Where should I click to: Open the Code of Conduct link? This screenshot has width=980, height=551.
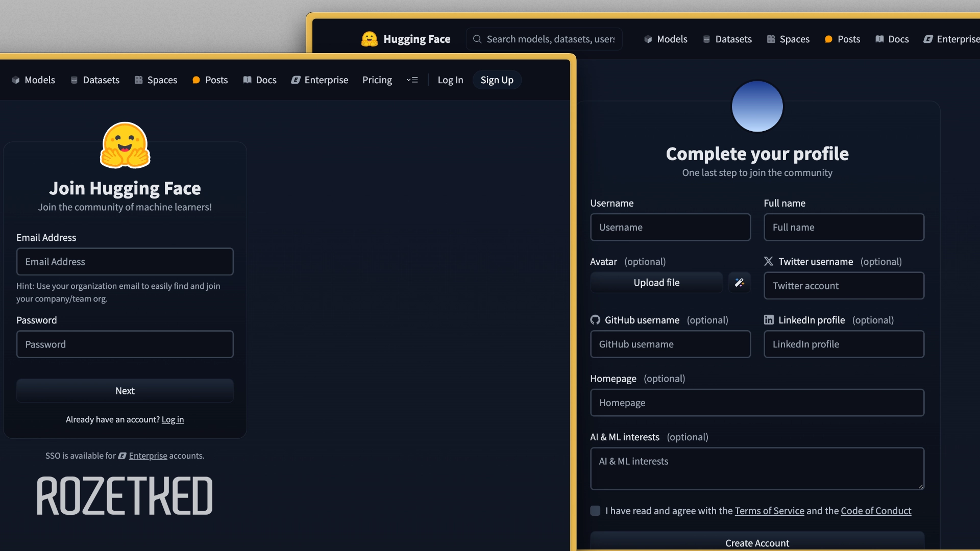pyautogui.click(x=876, y=511)
